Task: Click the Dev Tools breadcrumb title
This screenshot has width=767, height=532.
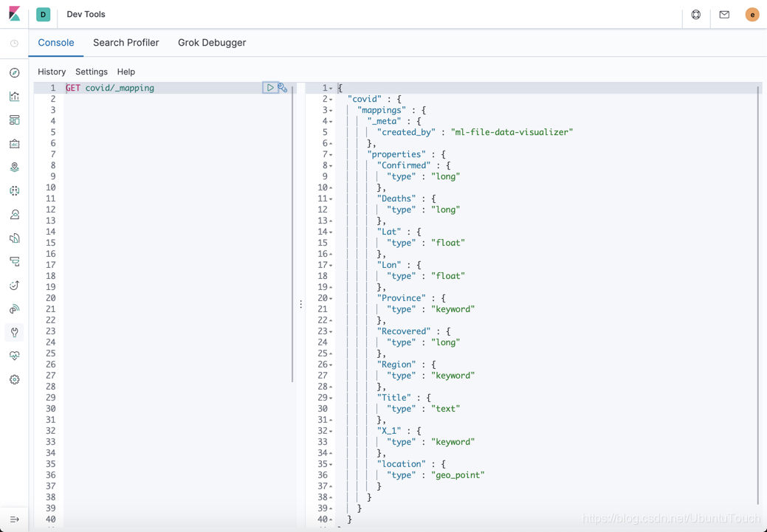Action: [x=86, y=14]
